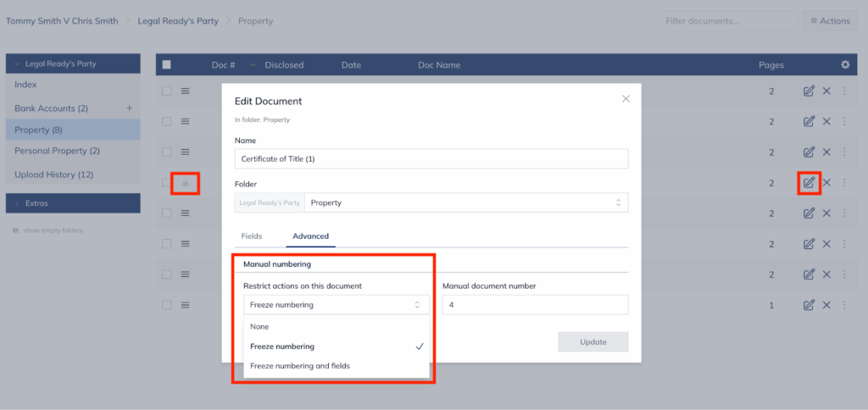Check the last document row checkbox

[167, 305]
